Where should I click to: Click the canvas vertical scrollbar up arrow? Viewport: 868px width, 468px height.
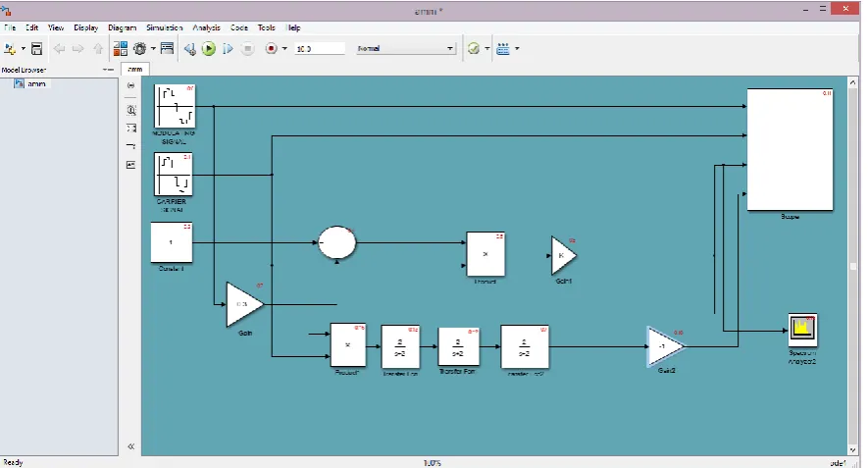coord(853,82)
